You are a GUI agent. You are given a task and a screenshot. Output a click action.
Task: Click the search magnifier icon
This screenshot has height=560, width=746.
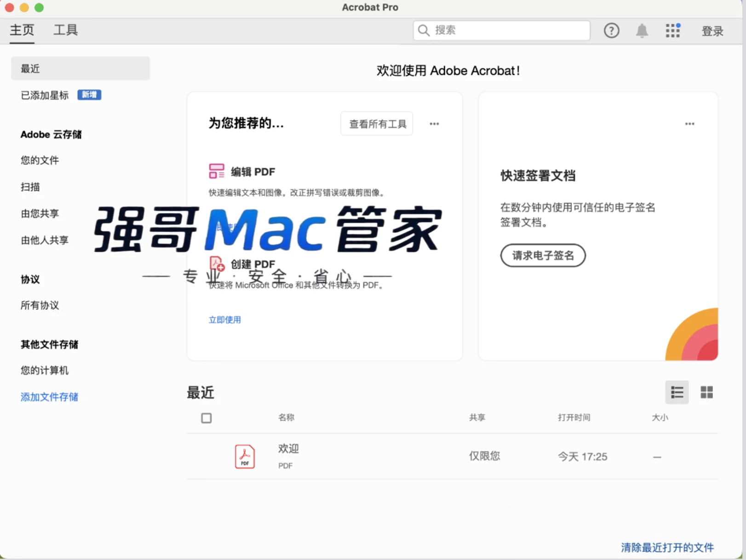(424, 30)
